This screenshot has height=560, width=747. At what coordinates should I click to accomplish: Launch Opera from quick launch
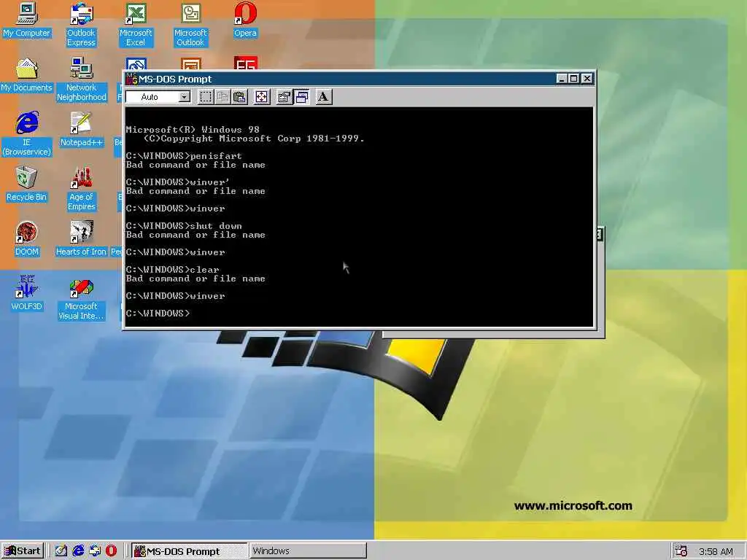[111, 551]
